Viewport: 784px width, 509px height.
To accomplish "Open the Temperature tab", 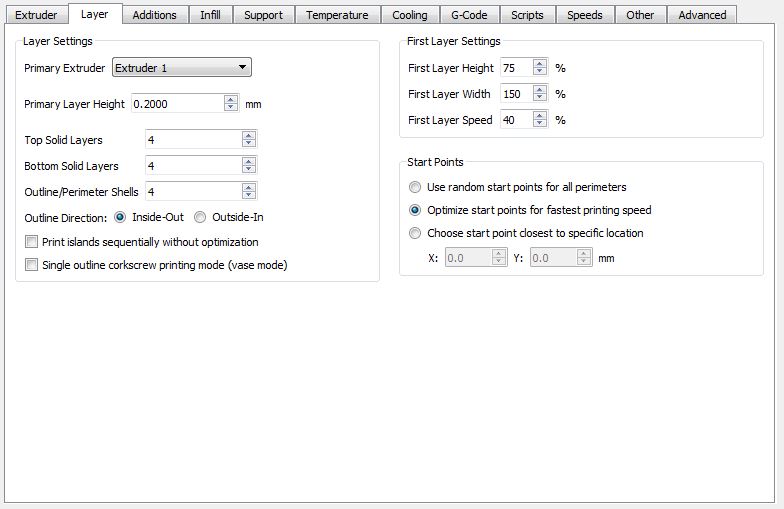I will 337,15.
